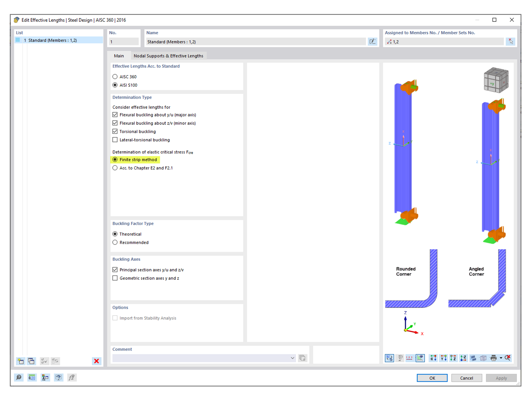Viewport: 532px width, 399px height.
Task: Set graphic view in -X direction
Action: (433, 358)
